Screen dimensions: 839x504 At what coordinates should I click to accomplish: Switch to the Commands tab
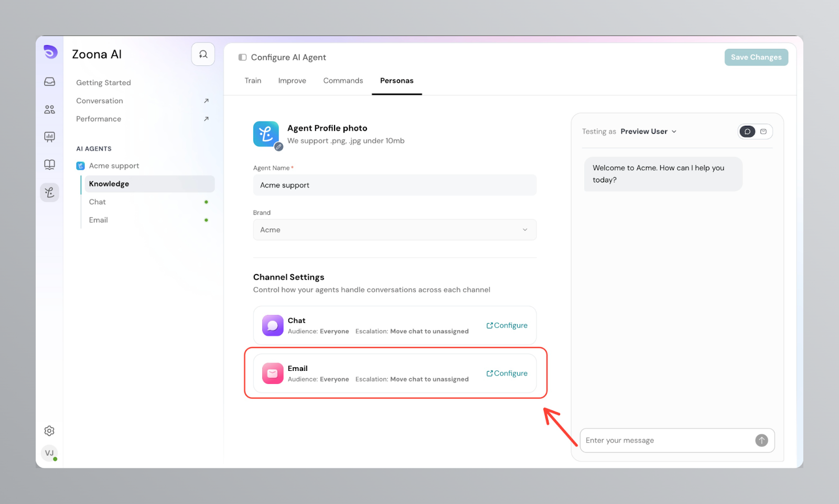[343, 81]
